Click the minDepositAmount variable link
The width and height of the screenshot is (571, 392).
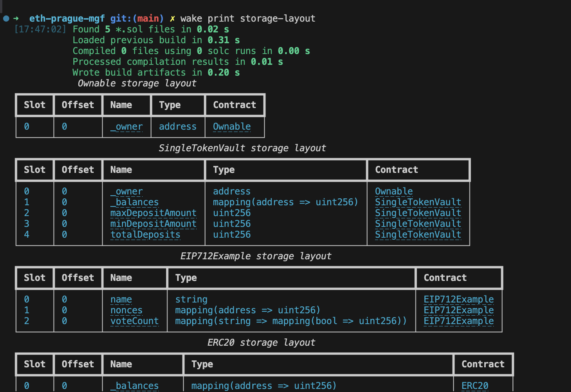[x=153, y=224]
